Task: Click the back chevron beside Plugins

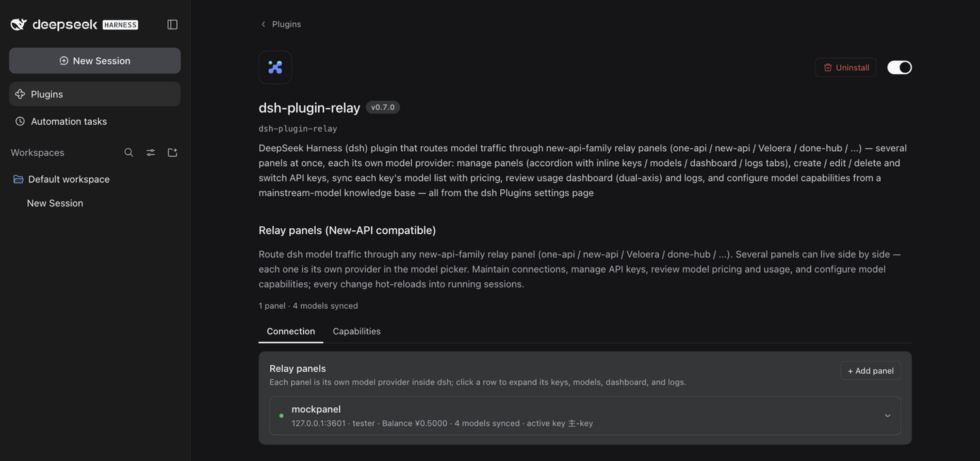Action: coord(263,24)
